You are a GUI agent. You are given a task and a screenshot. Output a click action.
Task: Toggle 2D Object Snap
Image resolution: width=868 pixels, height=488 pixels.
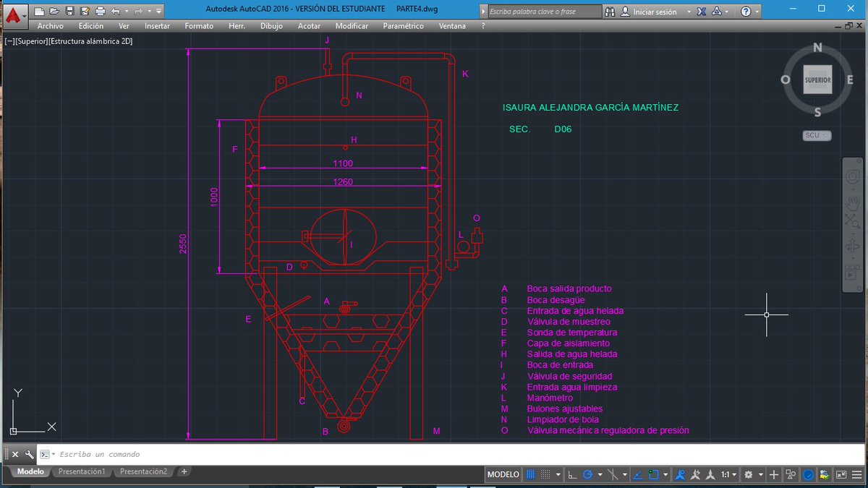[653, 474]
